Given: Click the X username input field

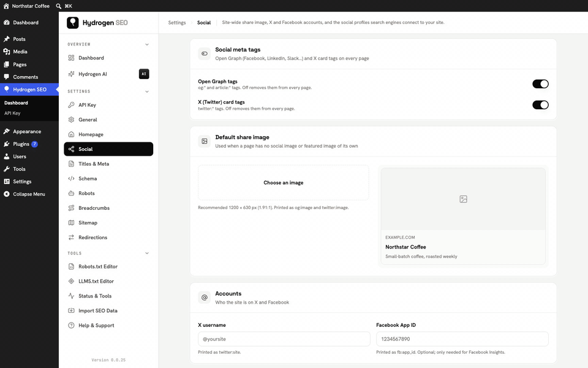Looking at the screenshot, I should tap(284, 339).
